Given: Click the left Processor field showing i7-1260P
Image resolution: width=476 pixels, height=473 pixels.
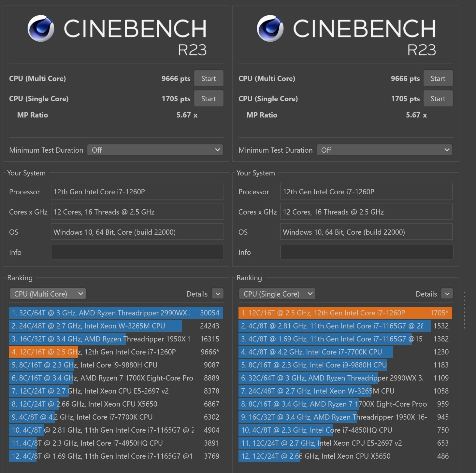Looking at the screenshot, I should pyautogui.click(x=137, y=192).
